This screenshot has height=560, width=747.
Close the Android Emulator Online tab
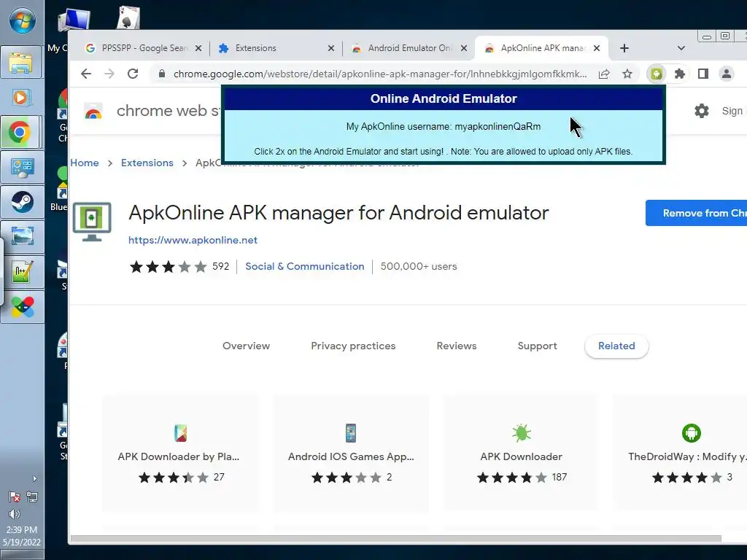point(464,48)
